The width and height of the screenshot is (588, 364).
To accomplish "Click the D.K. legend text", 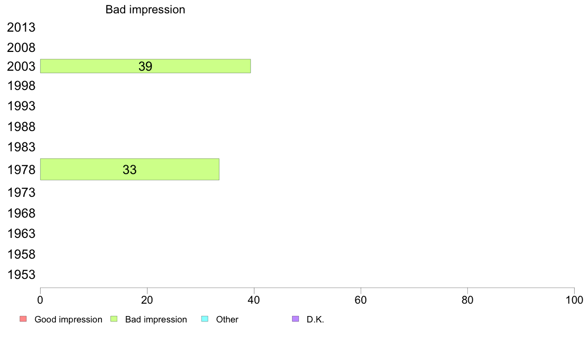I will [x=315, y=319].
